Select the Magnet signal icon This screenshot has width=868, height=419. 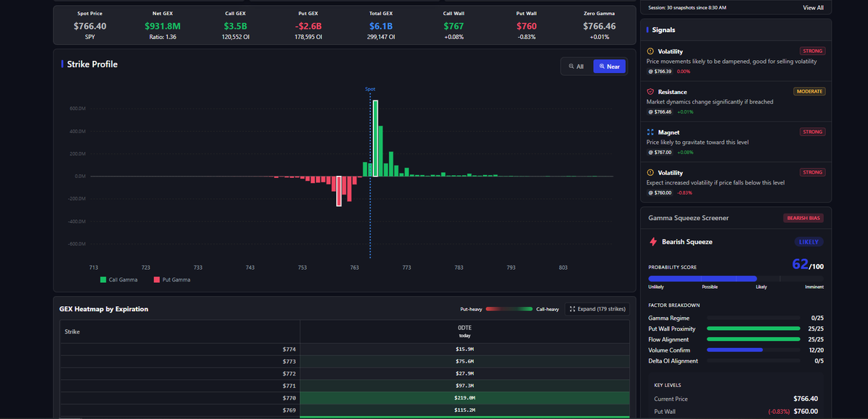[x=650, y=132]
